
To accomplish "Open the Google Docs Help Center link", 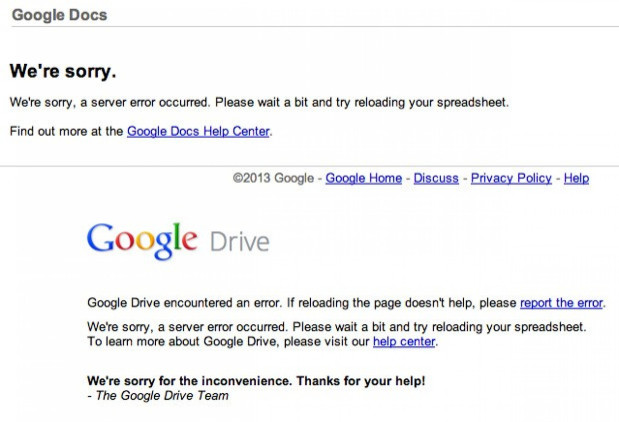I will point(198,131).
